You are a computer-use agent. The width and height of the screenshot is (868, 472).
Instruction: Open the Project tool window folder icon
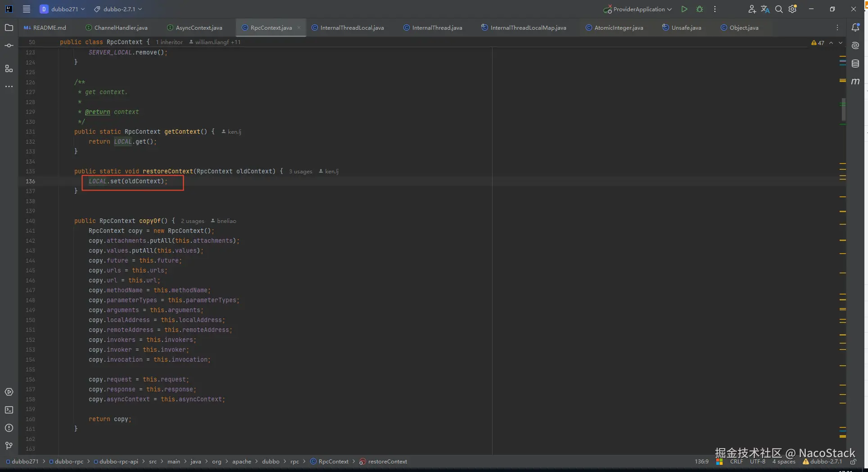tap(9, 27)
